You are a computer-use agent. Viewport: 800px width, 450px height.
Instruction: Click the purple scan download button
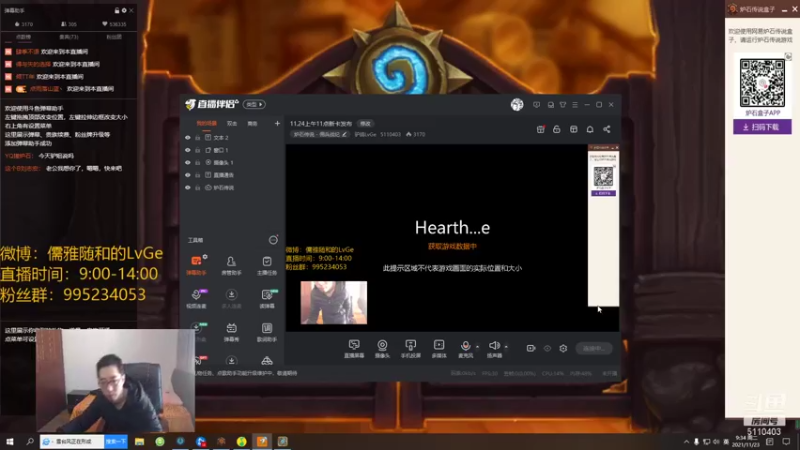coord(762,127)
